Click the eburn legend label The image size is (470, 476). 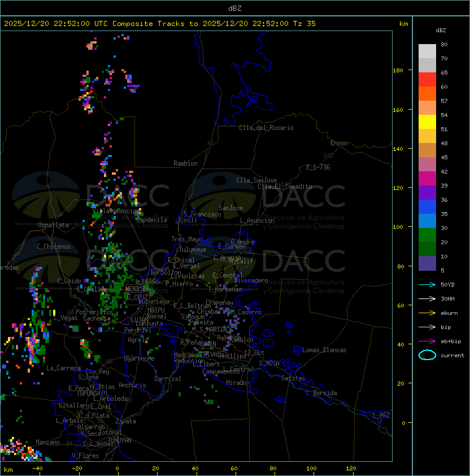pyautogui.click(x=449, y=313)
